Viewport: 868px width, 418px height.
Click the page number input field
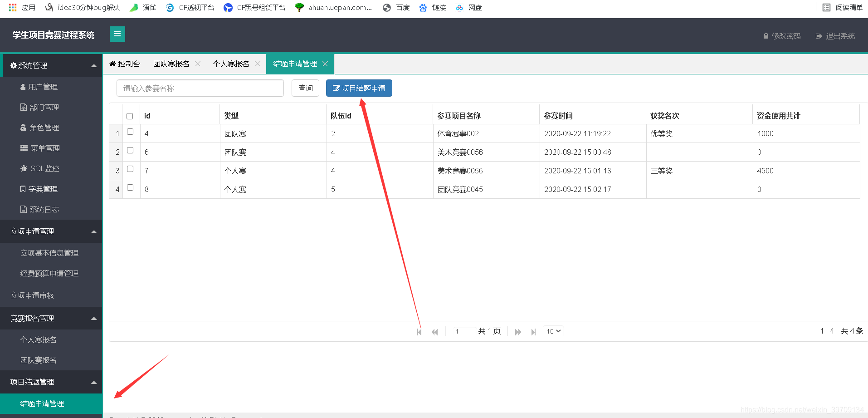click(464, 331)
